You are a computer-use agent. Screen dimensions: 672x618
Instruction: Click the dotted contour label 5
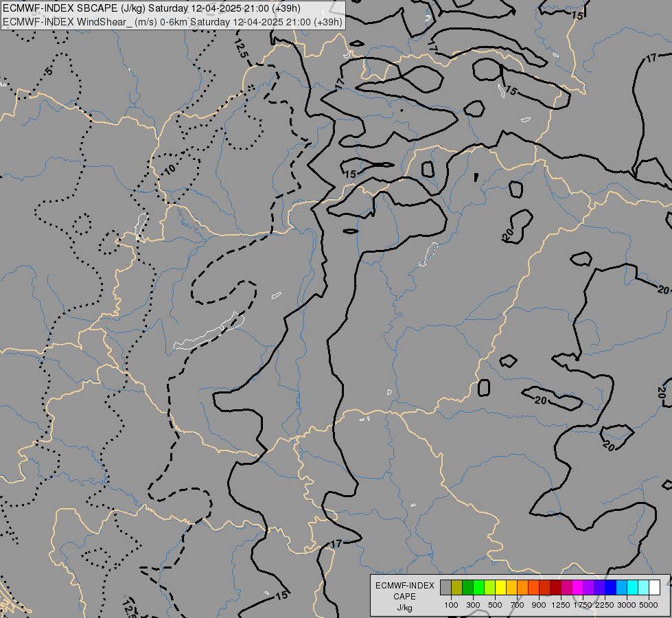(49, 71)
